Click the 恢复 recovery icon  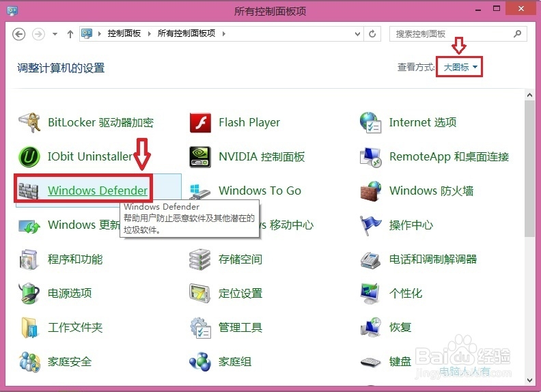tap(370, 327)
